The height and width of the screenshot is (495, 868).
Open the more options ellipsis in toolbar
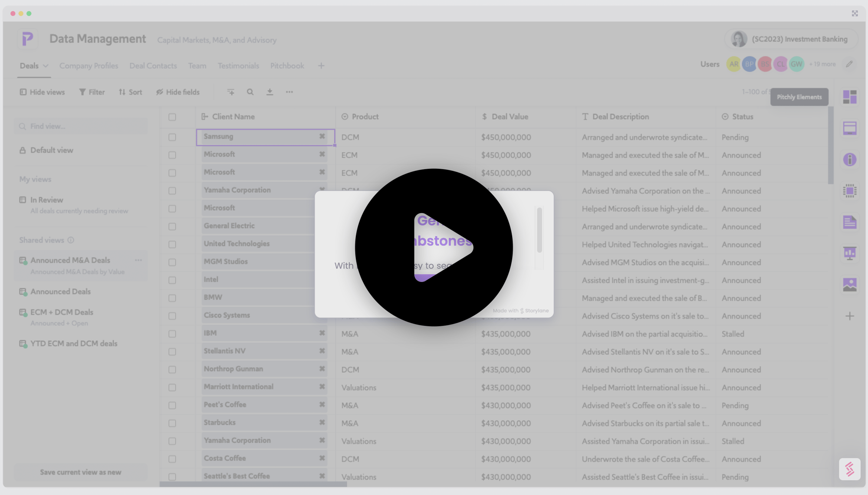289,92
